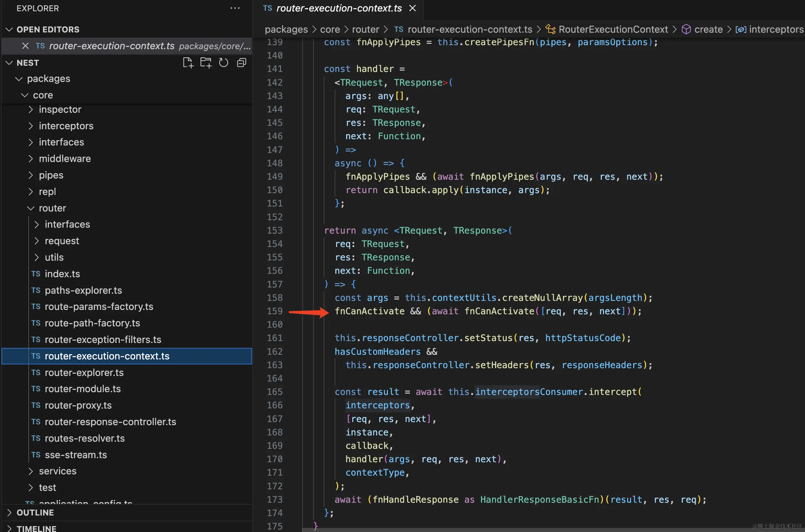
Task: Open Explorer more actions ellipsis menu
Action: coord(235,8)
